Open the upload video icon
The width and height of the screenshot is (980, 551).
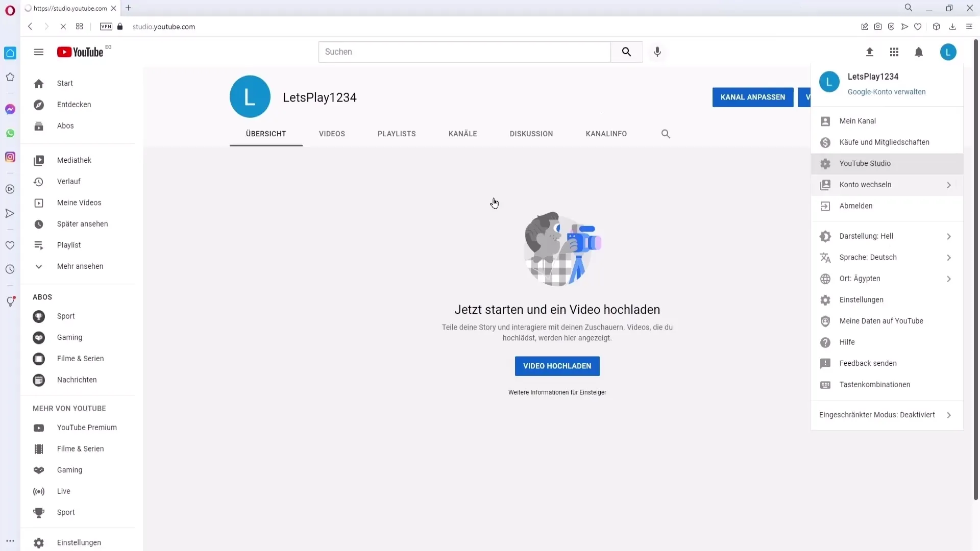pos(869,52)
